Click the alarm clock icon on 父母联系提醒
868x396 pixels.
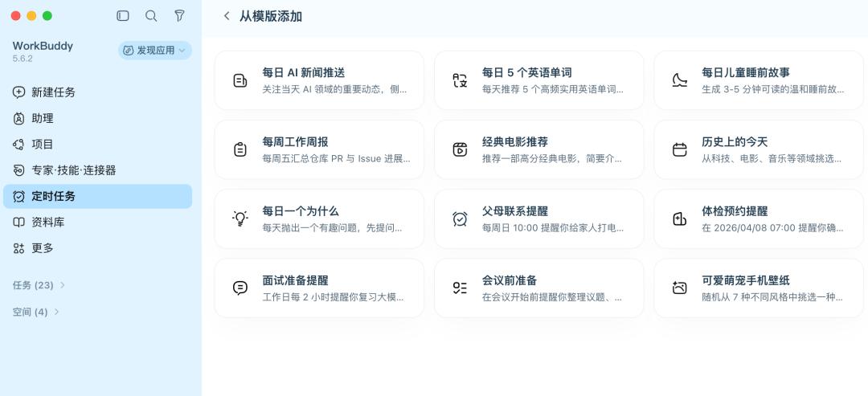click(x=460, y=219)
